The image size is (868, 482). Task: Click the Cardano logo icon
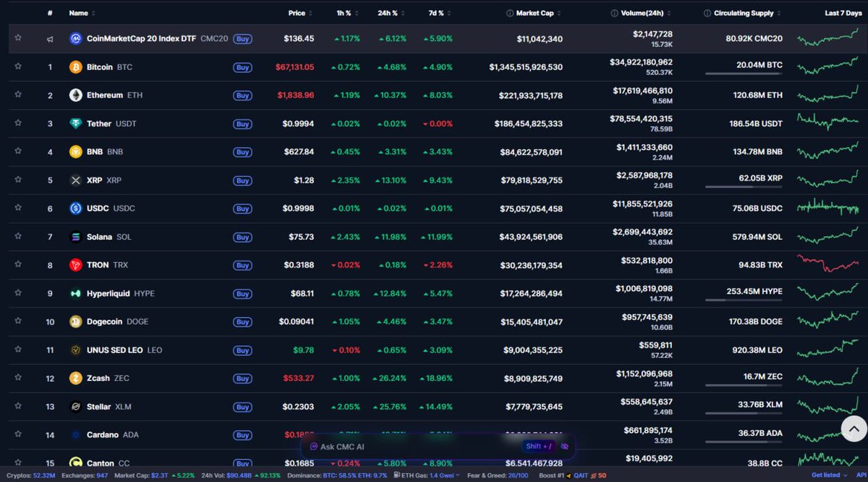coord(75,435)
